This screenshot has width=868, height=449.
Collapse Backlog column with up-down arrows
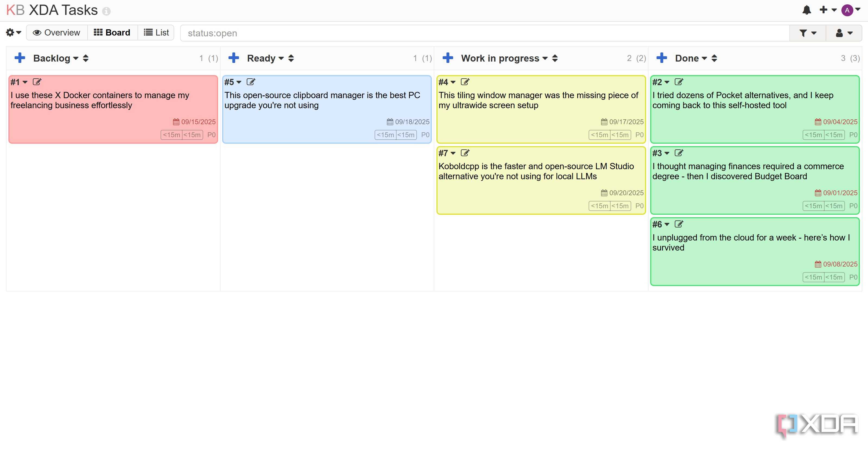click(x=86, y=58)
